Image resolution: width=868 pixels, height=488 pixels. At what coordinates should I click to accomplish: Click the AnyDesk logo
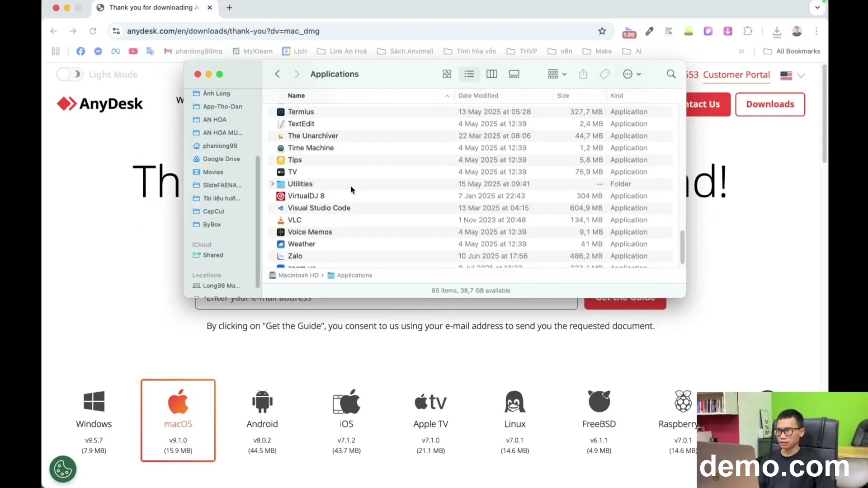click(x=100, y=104)
